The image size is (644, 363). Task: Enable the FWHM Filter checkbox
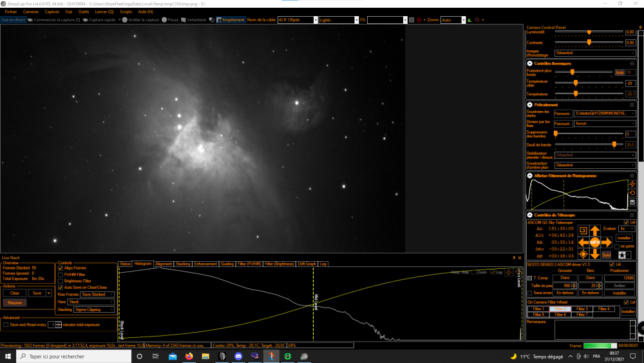point(61,275)
